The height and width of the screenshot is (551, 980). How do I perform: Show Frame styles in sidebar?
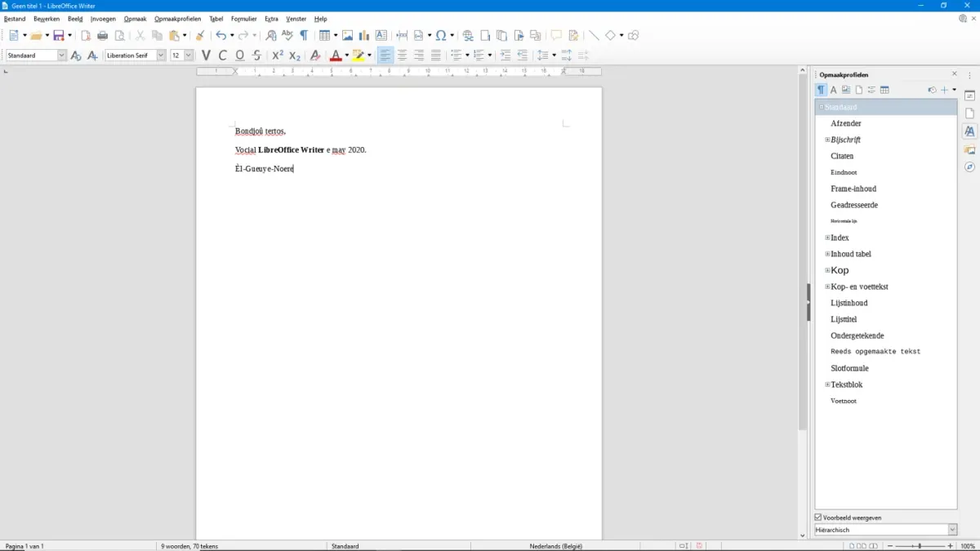pos(846,90)
